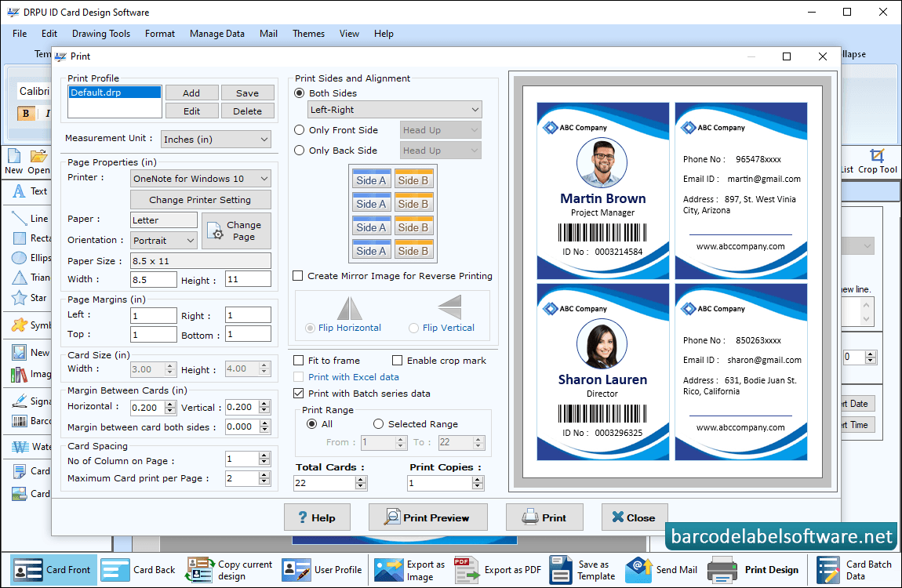The image size is (902, 588).
Task: Click the Crop Tool icon
Action: [877, 156]
